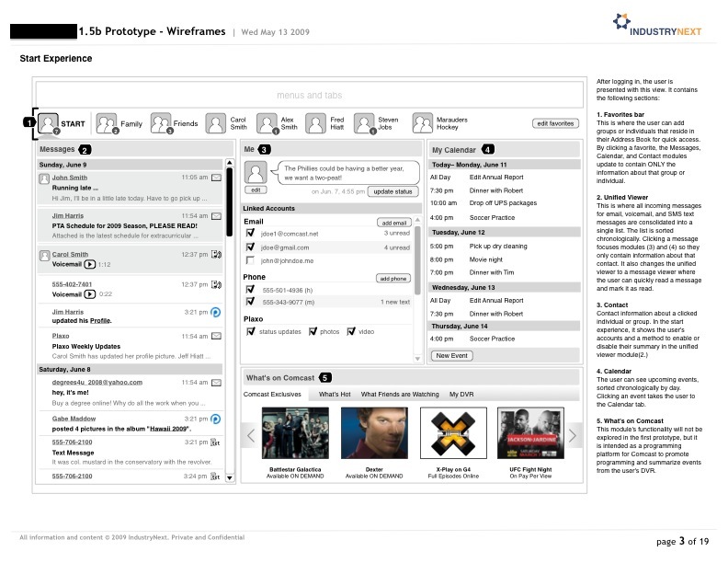
Task: Play the 0:22 voicemail from 555-402-7401
Action: [90, 294]
